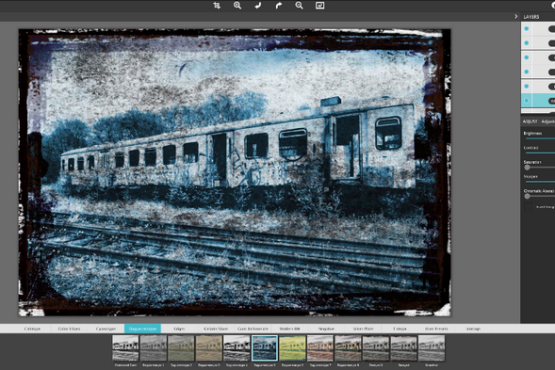Open the Gum Bichromate category
This screenshot has width=555, height=370.
pyautogui.click(x=253, y=329)
